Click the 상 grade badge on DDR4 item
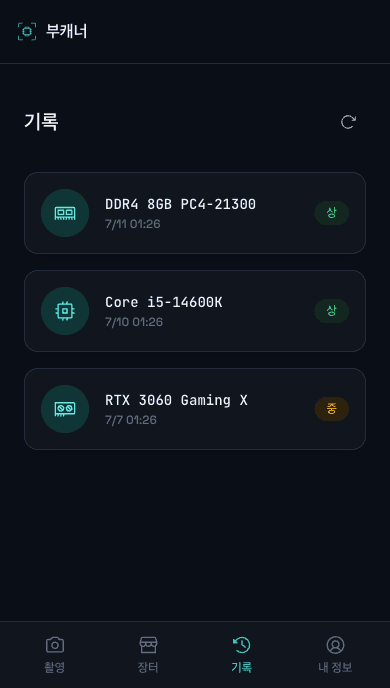This screenshot has height=688, width=390. [332, 213]
